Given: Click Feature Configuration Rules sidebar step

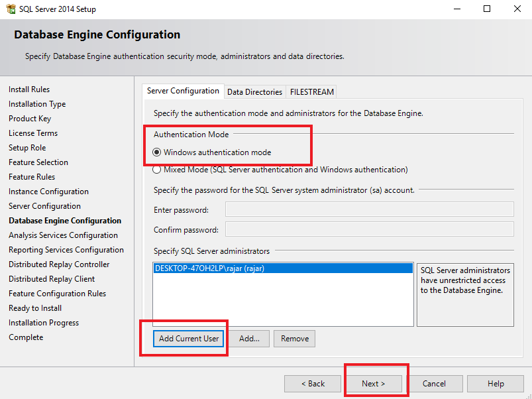Looking at the screenshot, I should (58, 294).
